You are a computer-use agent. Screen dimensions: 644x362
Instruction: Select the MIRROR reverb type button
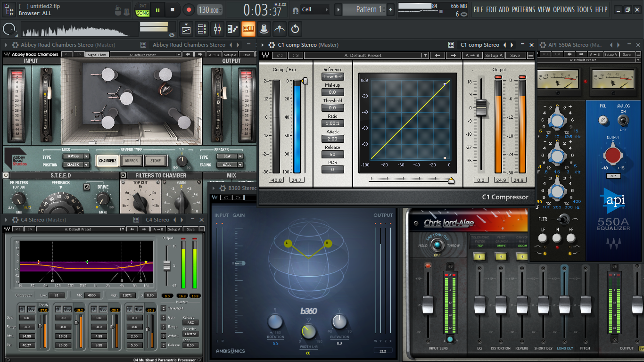(x=132, y=161)
